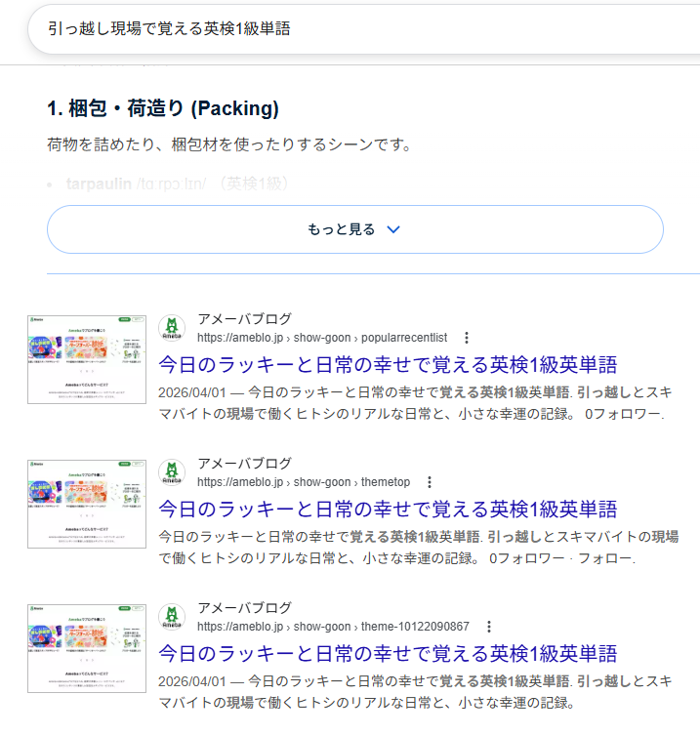The height and width of the screenshot is (735, 700).
Task: Click the Ameba favicon on the themetop result
Action: (172, 473)
